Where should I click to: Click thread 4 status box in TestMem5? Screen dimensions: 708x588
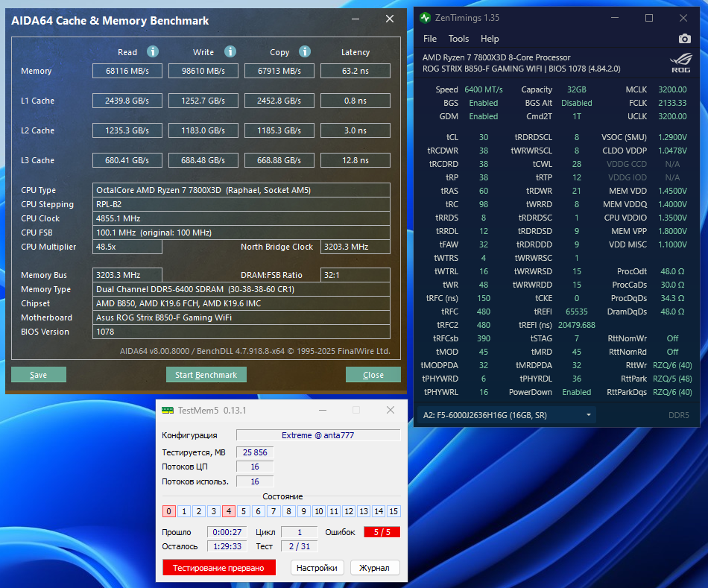coord(229,511)
